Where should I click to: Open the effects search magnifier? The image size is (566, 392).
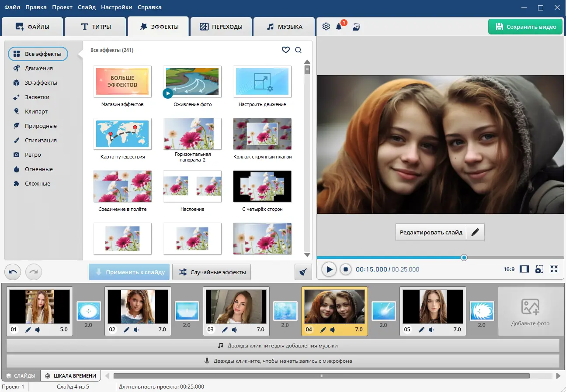coord(298,50)
